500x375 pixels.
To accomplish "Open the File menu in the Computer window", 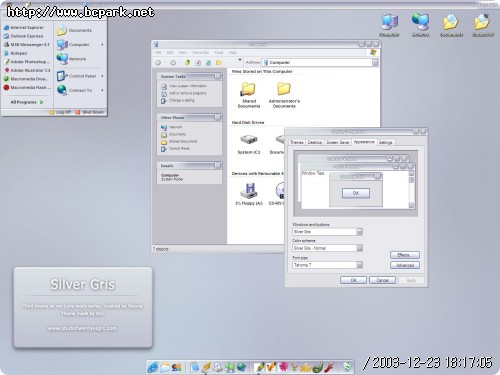I will click(x=158, y=53).
